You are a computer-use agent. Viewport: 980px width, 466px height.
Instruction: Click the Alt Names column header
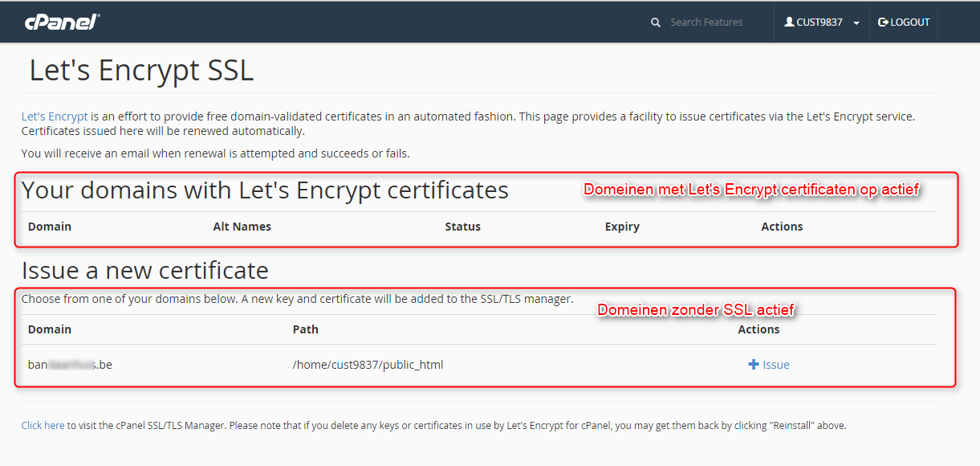point(242,227)
